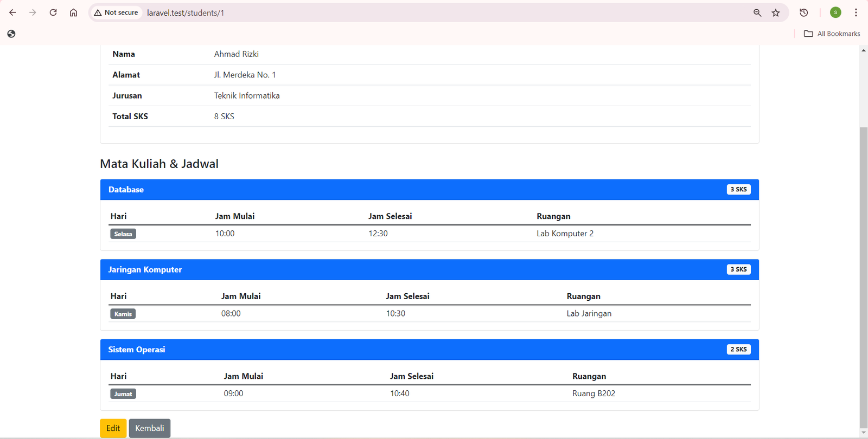Click the Total SKS label
The image size is (868, 439).
click(x=130, y=117)
